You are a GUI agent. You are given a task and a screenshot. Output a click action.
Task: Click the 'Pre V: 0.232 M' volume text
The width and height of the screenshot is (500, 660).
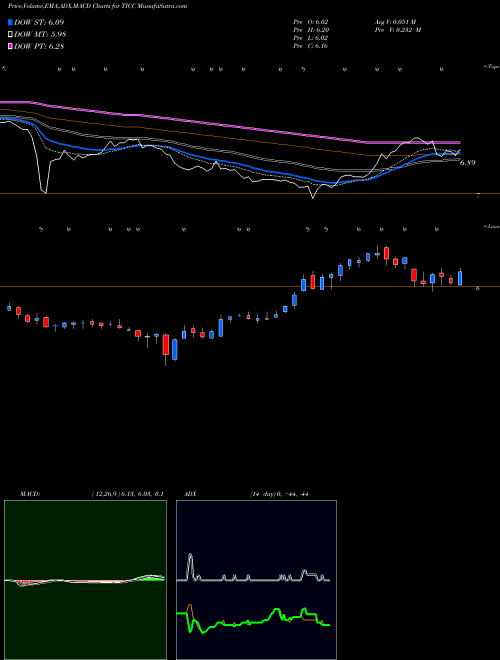[397, 30]
